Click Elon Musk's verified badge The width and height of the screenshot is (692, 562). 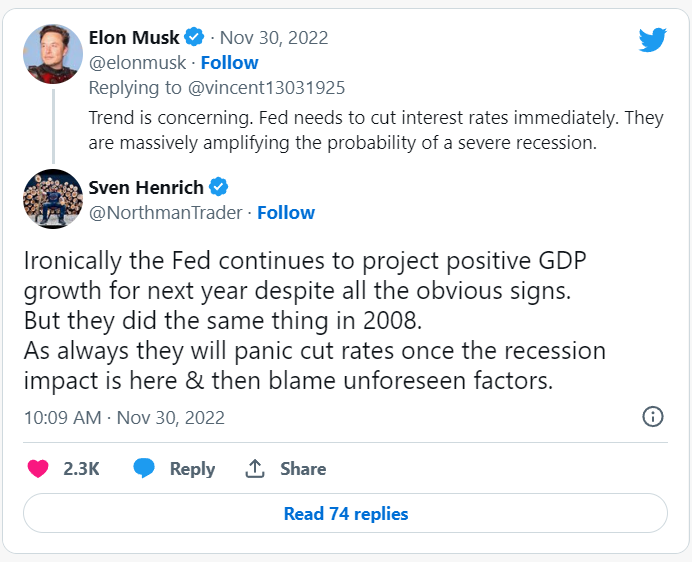coord(196,38)
